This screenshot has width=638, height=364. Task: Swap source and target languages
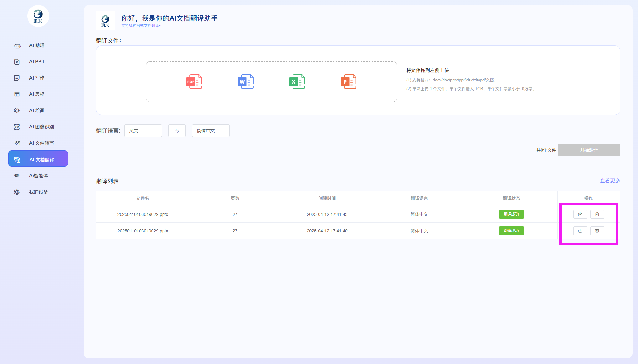click(x=177, y=131)
